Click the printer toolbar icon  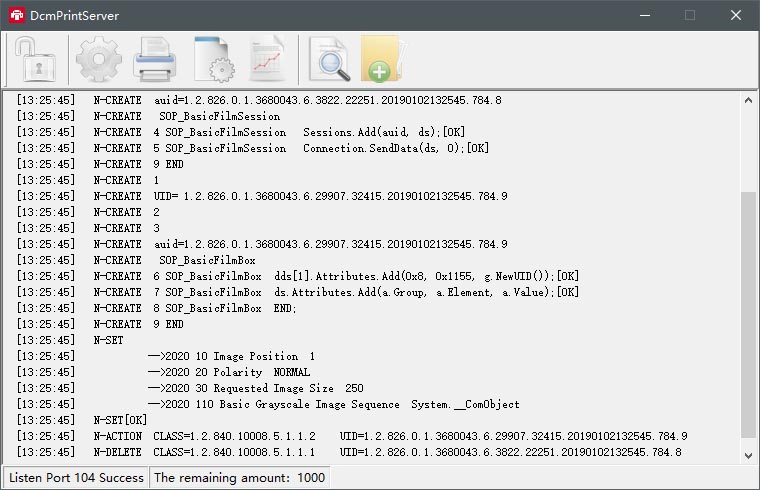(x=154, y=60)
